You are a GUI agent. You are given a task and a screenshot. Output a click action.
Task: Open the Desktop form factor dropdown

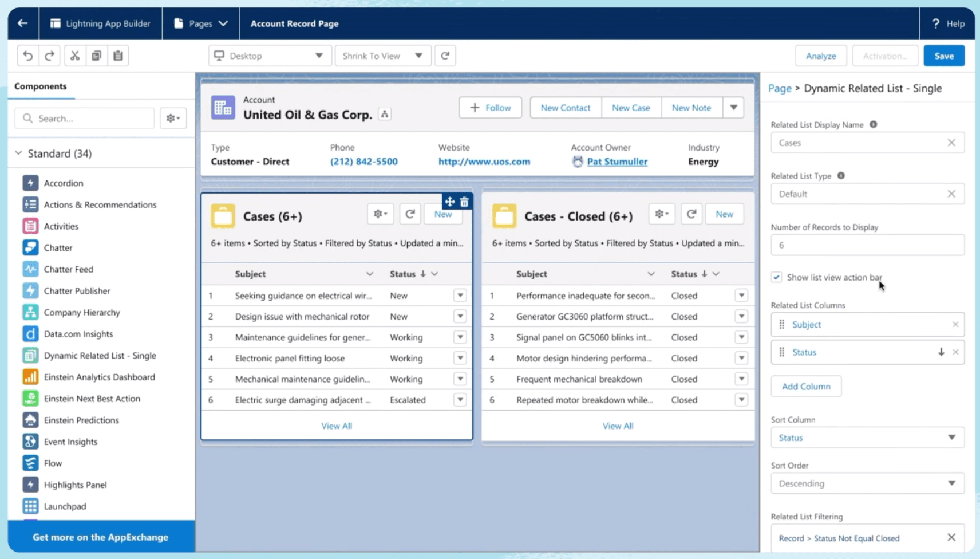(270, 56)
